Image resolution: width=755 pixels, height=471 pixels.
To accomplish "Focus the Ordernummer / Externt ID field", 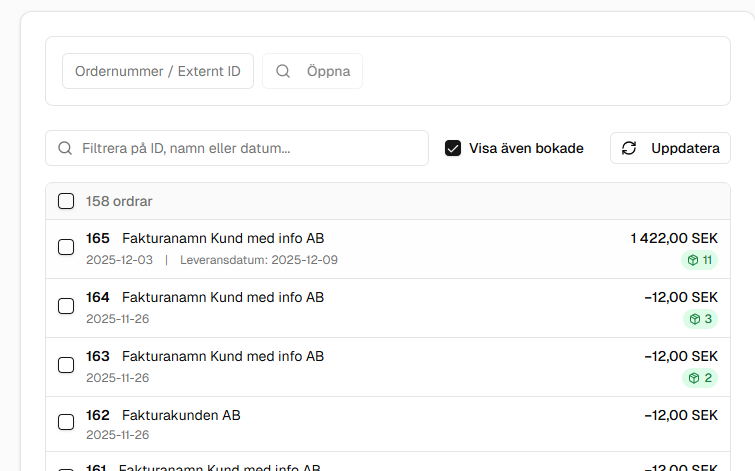I will point(158,71).
